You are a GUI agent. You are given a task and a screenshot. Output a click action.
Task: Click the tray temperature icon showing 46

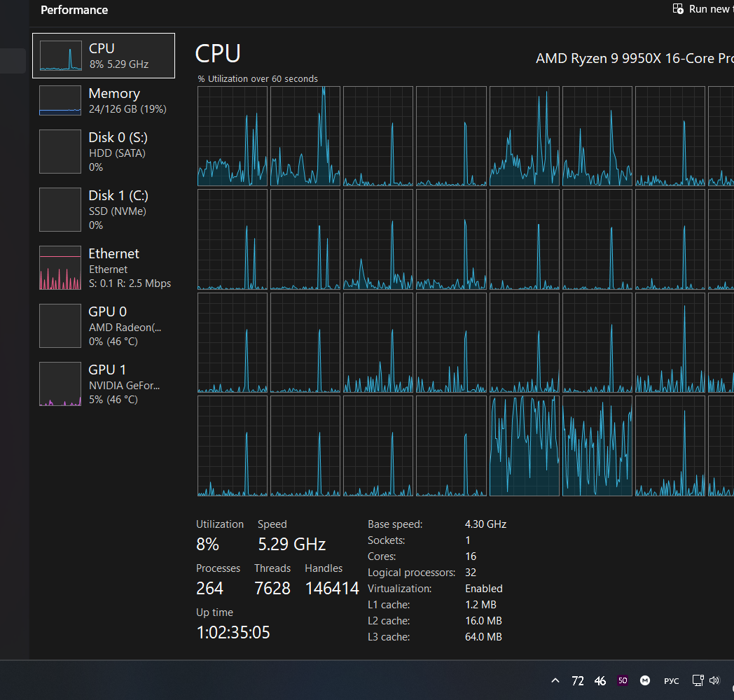point(600,681)
